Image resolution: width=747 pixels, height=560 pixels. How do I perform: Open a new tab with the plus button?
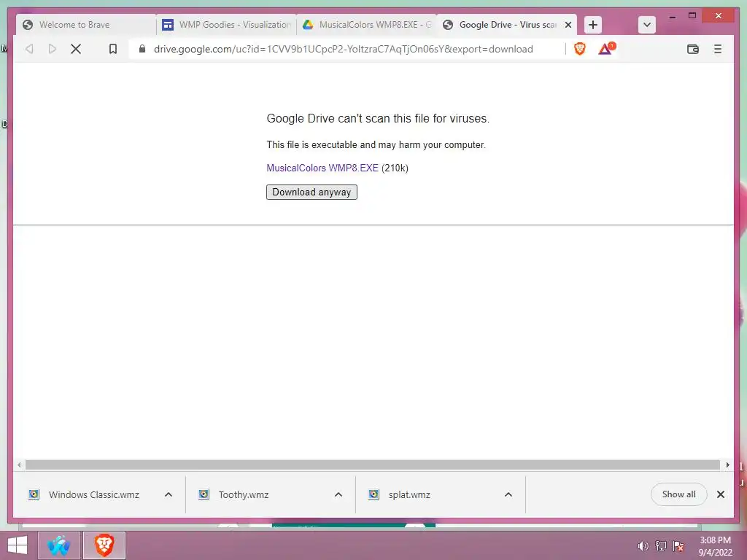pos(592,25)
